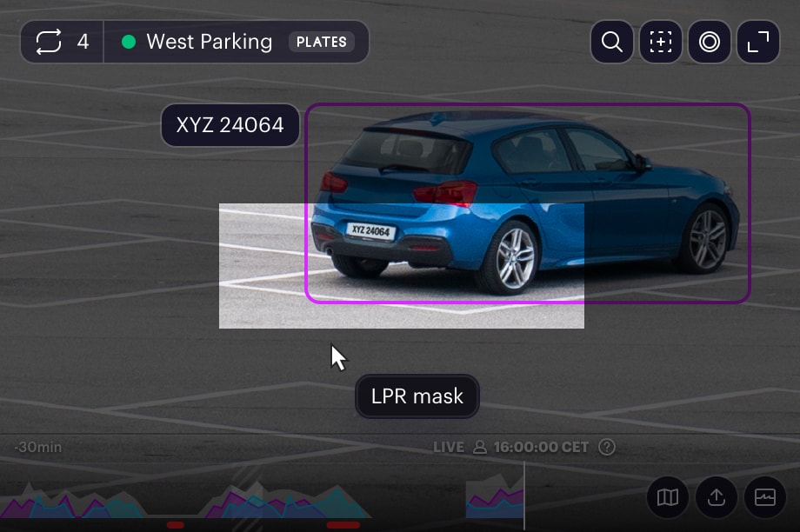Click the 16:00:00 CET timestamp

542,448
